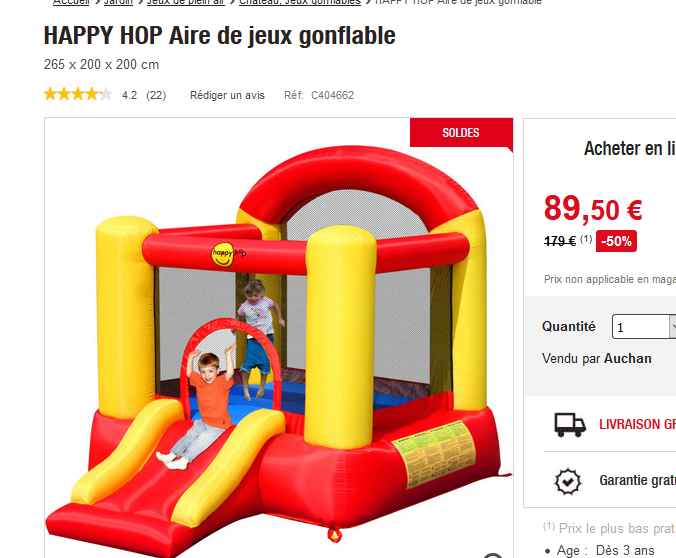Click the yellow star rating
The width and height of the screenshot is (676, 558).
point(78,94)
